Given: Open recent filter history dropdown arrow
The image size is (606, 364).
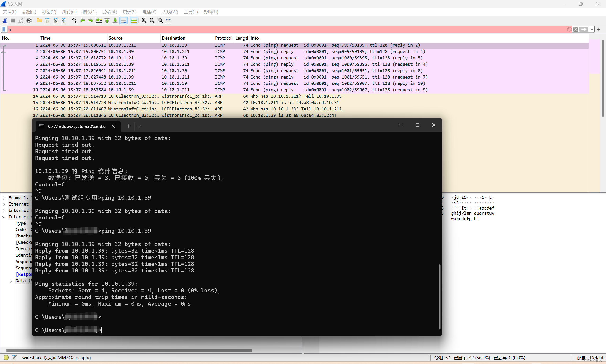Looking at the screenshot, I should [x=592, y=29].
